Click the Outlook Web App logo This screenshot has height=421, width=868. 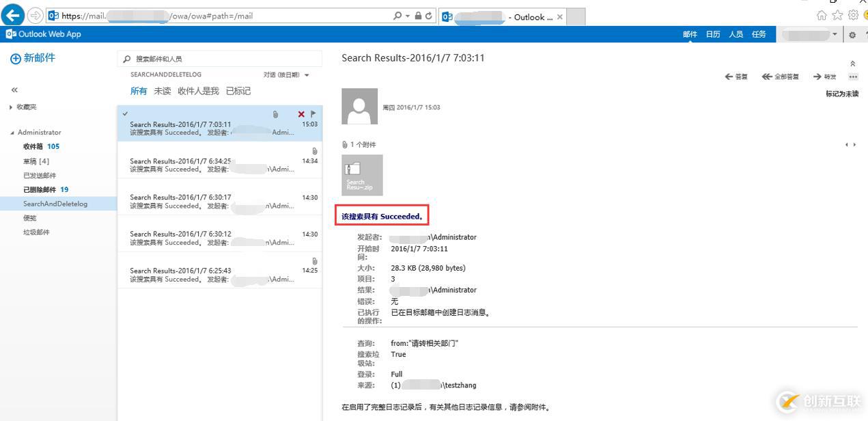point(43,34)
